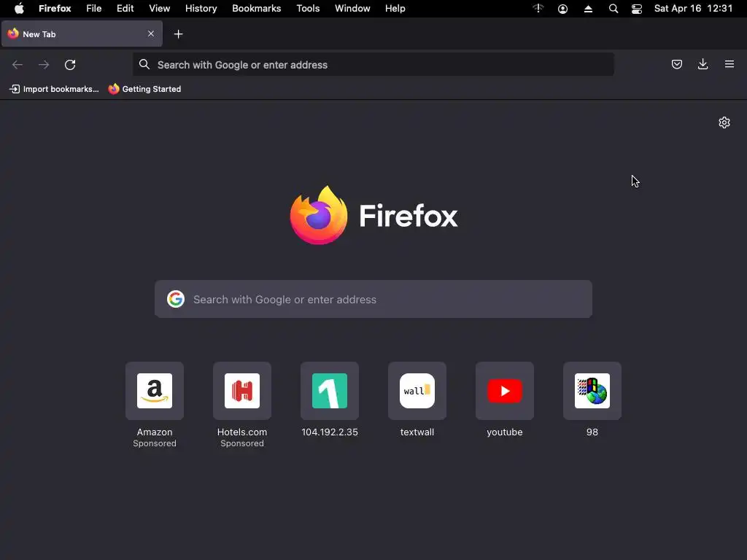Click the magnifier in address bar

(x=144, y=64)
